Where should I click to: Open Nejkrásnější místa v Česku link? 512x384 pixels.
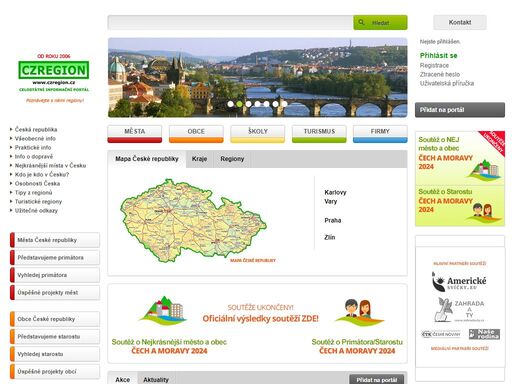[x=50, y=165]
